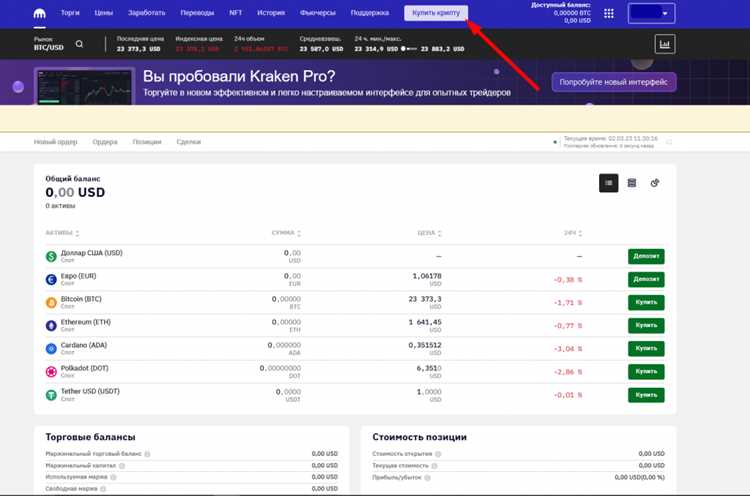Click the Cardano 24h change value

(568, 349)
